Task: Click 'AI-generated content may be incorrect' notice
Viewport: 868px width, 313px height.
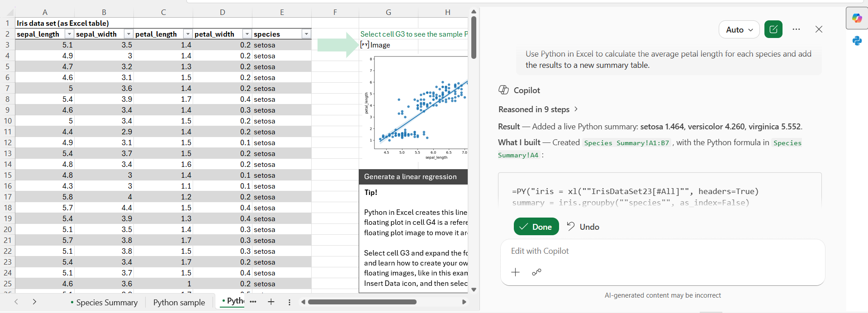Action: (663, 295)
